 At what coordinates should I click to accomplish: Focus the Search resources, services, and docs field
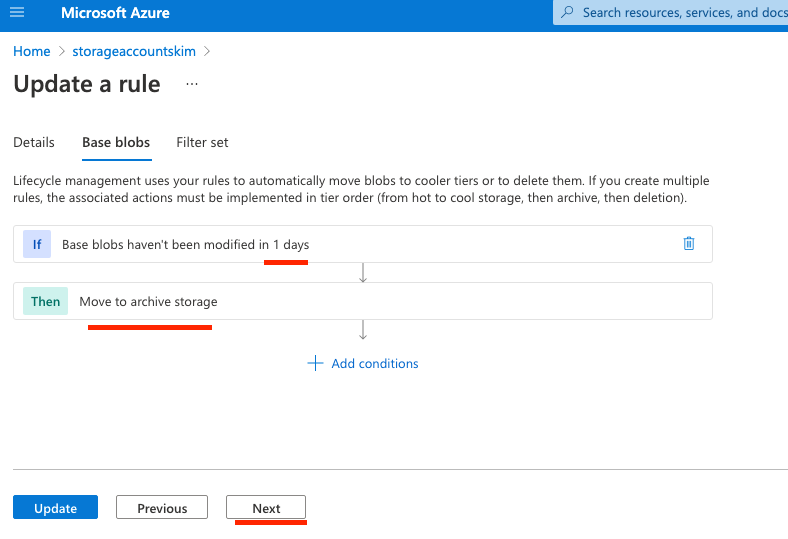[x=680, y=13]
